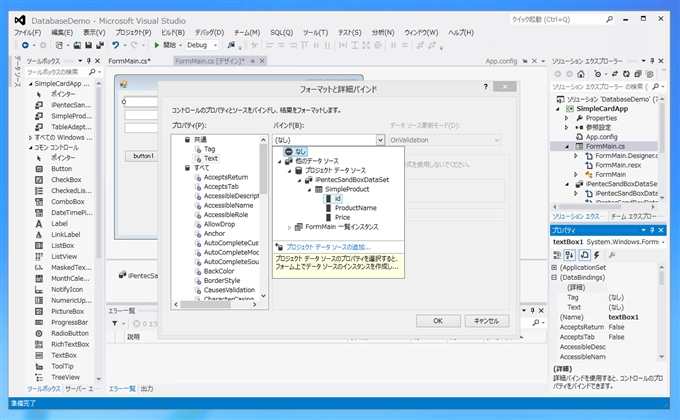The height and width of the screenshot is (420, 680).
Task: Select the ComboBox control in Toolbox
Action: pyautogui.click(x=68, y=202)
